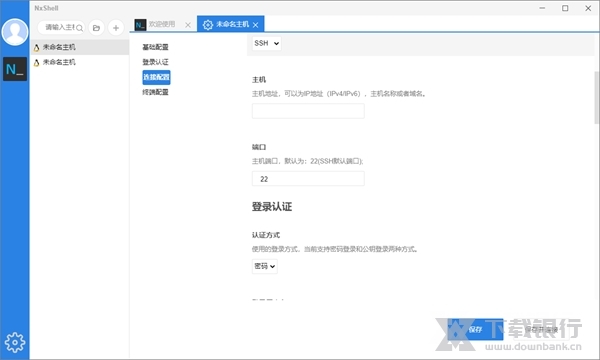Focus the 主机 address input field

pyautogui.click(x=308, y=111)
